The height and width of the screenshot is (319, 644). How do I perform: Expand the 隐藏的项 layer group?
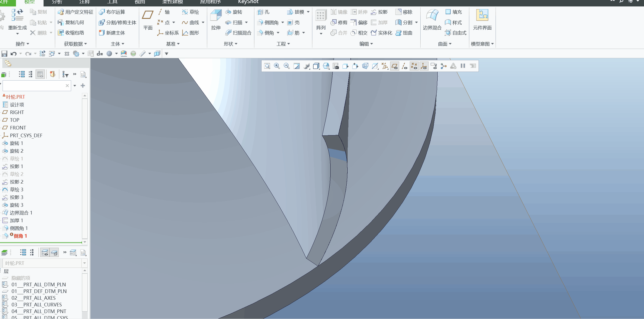(x=3, y=278)
